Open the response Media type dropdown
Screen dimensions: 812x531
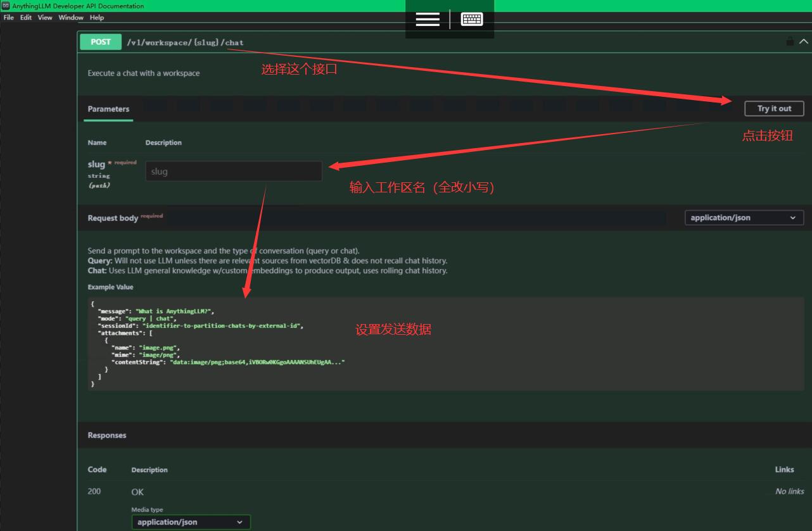click(191, 522)
